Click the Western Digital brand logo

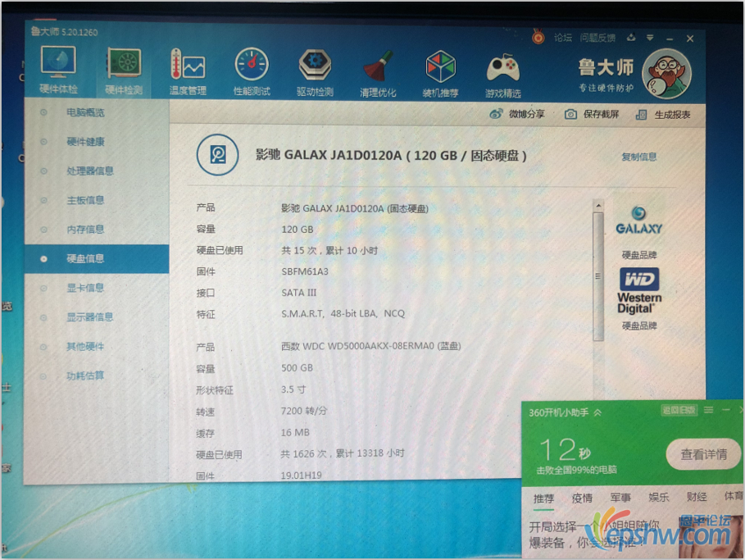(639, 290)
